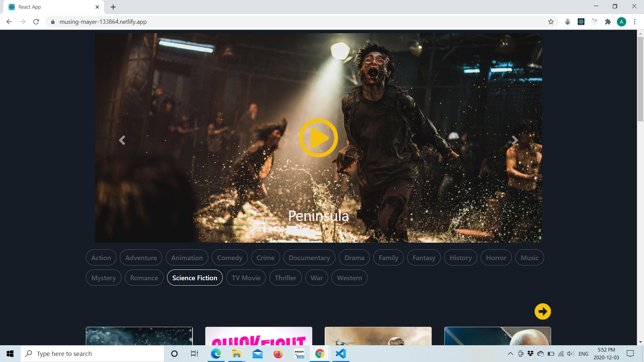
Task: Filter by Music genre
Action: coord(529,258)
